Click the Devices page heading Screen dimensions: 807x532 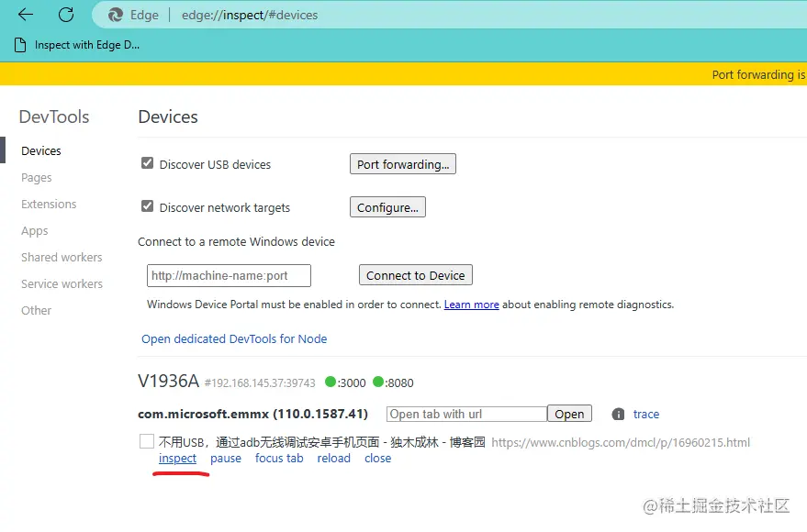pos(168,116)
